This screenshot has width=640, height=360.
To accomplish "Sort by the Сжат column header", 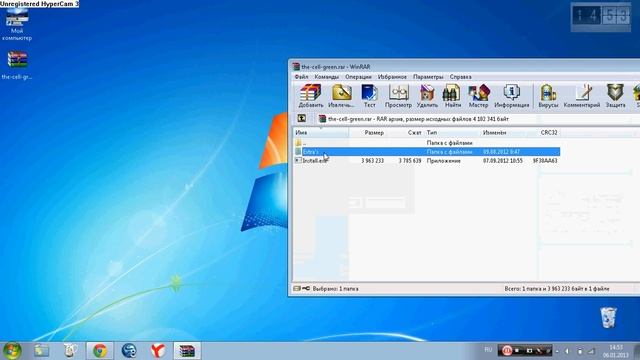I will (x=405, y=133).
